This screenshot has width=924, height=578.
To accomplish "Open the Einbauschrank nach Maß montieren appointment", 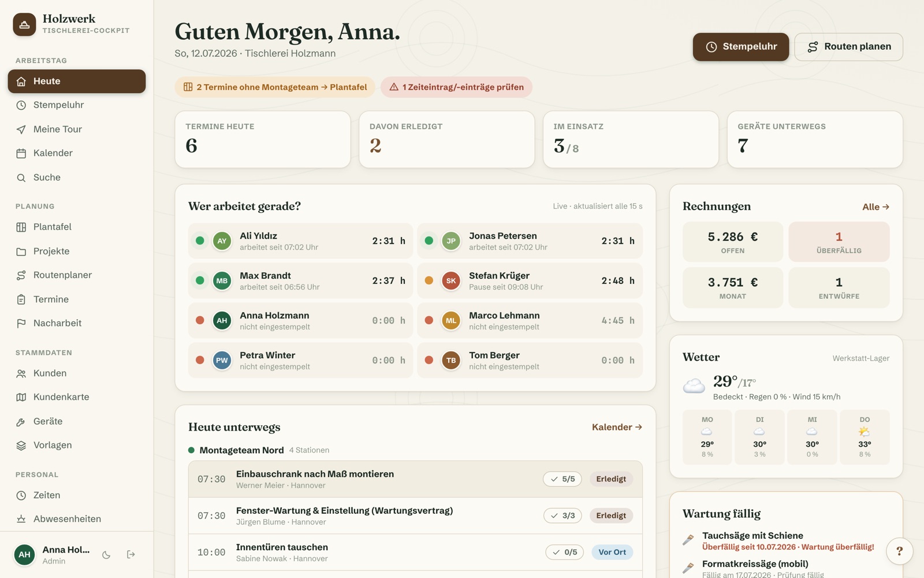I will pos(415,479).
